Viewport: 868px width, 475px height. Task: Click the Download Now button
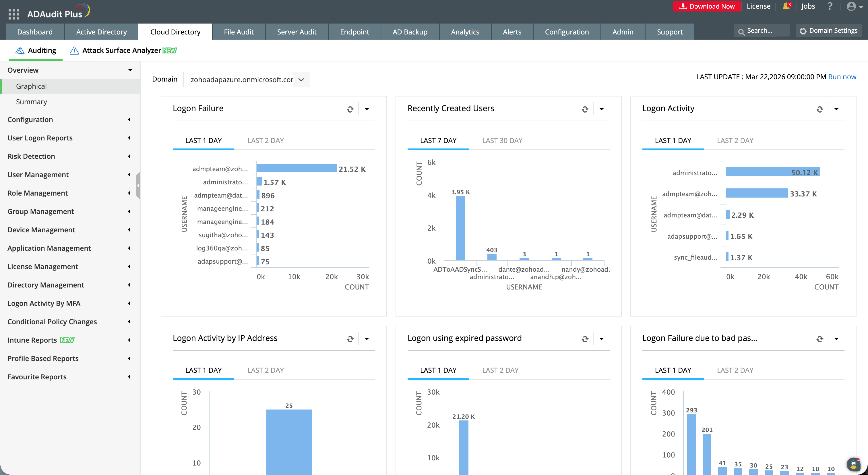707,6
